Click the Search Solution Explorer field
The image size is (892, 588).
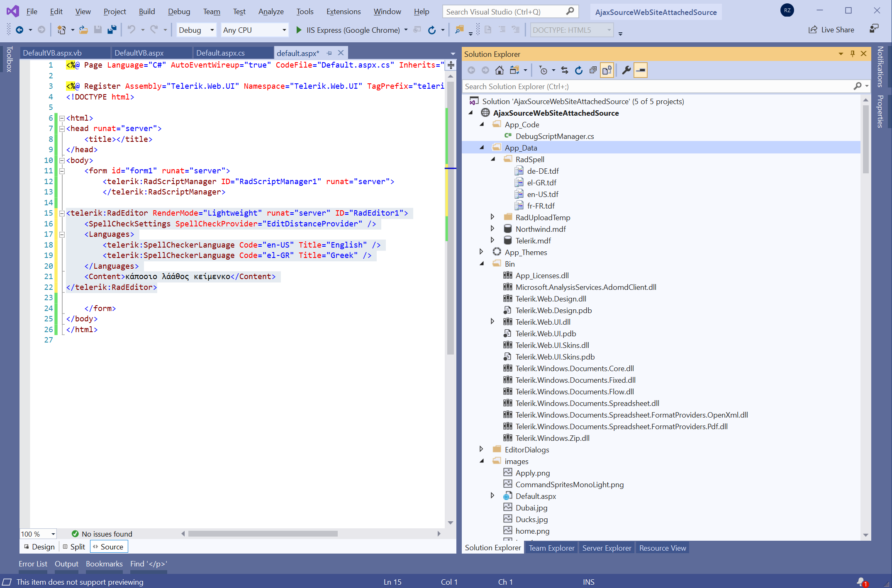pos(656,87)
